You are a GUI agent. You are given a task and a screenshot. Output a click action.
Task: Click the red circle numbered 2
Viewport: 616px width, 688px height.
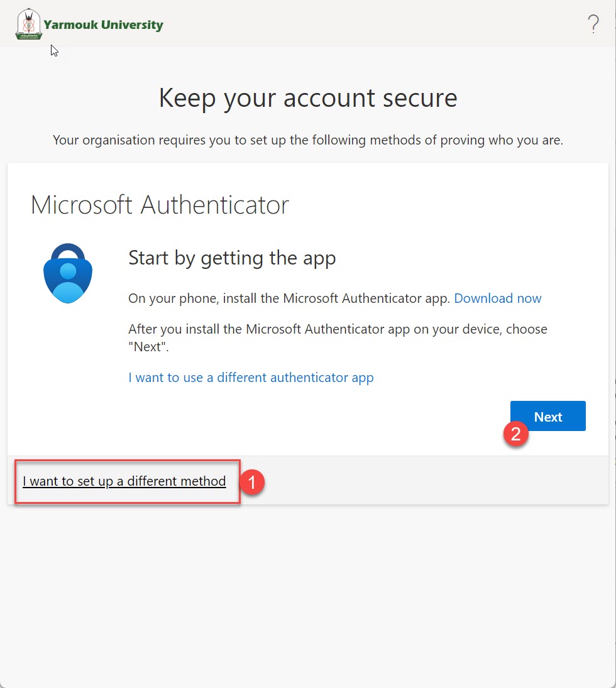[x=516, y=434]
